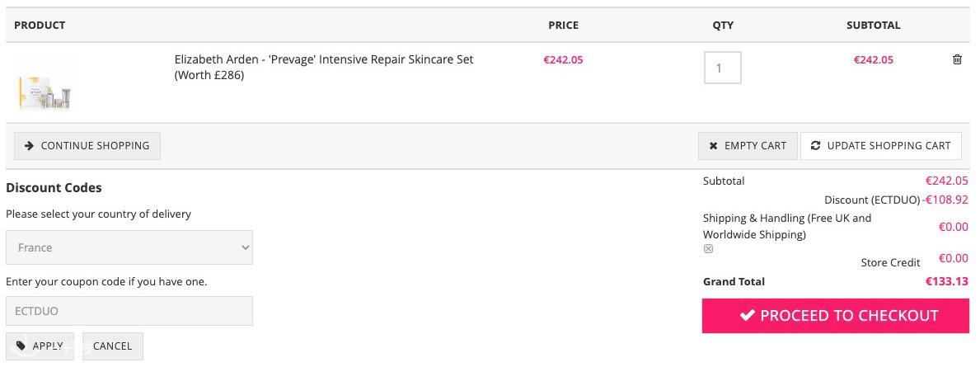The width and height of the screenshot is (980, 367).
Task: Click the Discount (ECTDUO) line label
Action: click(871, 200)
